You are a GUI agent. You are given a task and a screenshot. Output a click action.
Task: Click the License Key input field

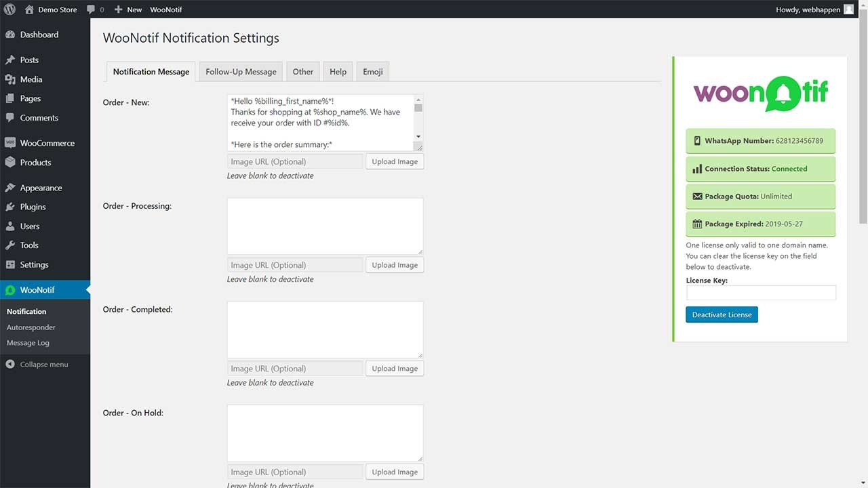pos(761,292)
